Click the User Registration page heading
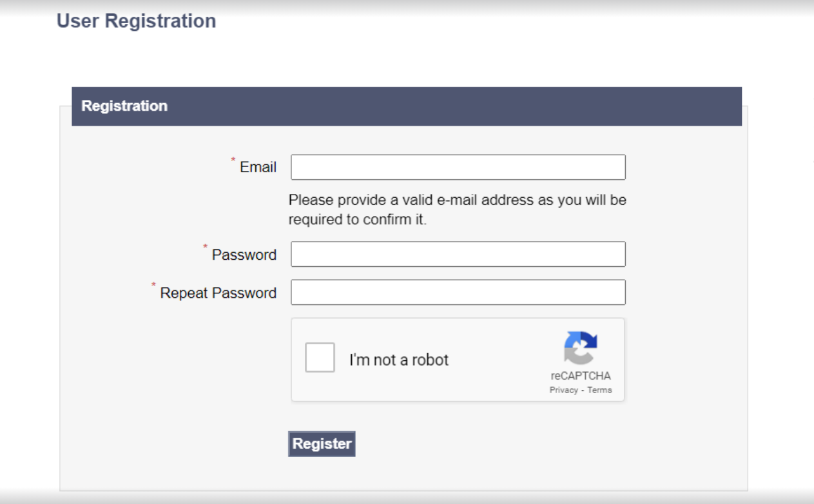 (x=136, y=21)
